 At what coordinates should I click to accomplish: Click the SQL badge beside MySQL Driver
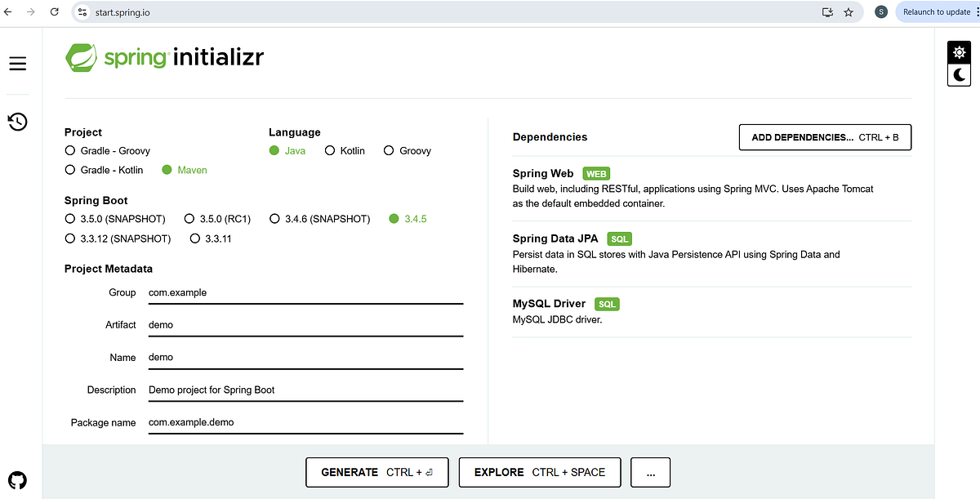point(607,305)
